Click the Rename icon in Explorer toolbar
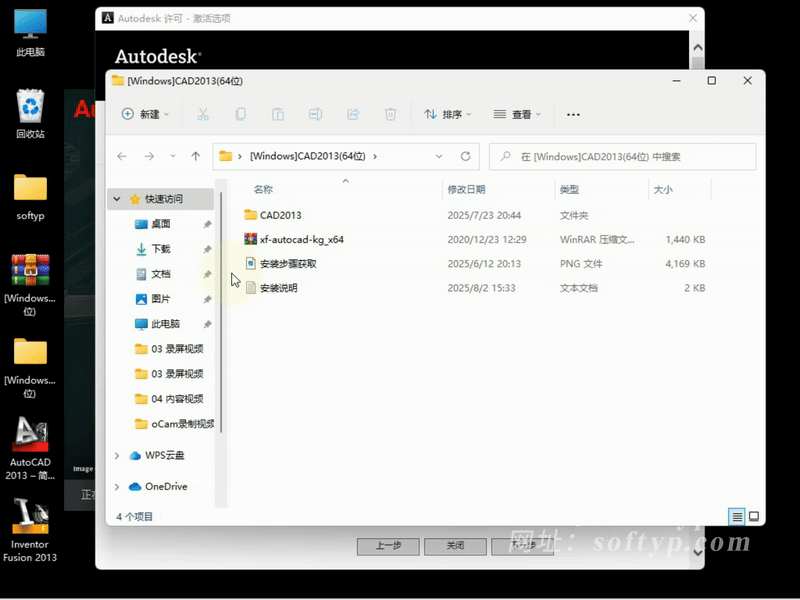Image resolution: width=800 pixels, height=600 pixels. [x=315, y=114]
